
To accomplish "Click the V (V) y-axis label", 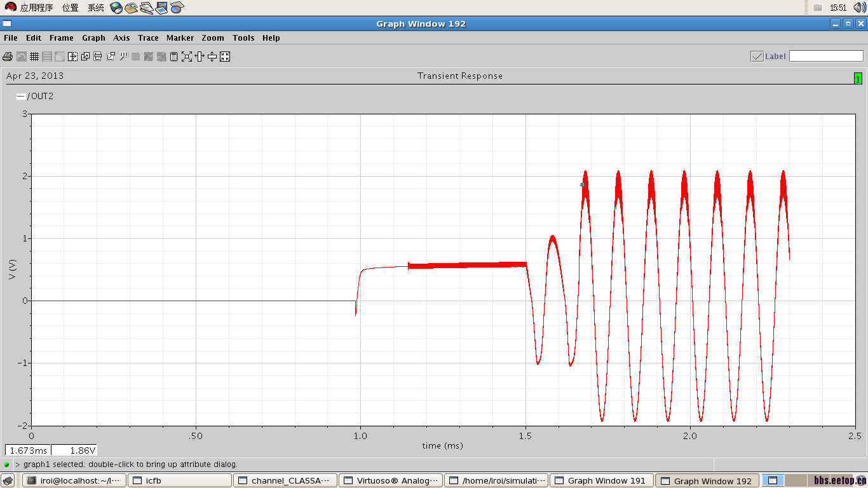I will point(13,269).
